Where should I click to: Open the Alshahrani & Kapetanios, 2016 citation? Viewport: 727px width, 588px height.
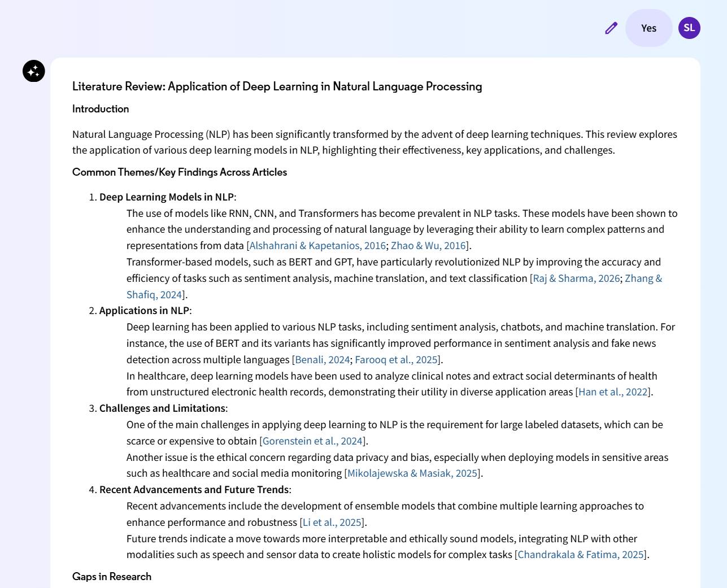(317, 246)
